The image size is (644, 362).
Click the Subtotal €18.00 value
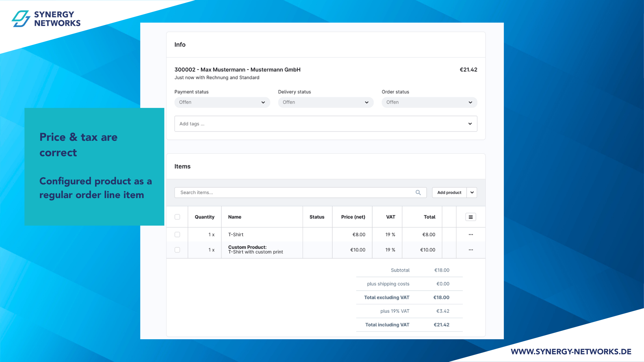tap(442, 270)
